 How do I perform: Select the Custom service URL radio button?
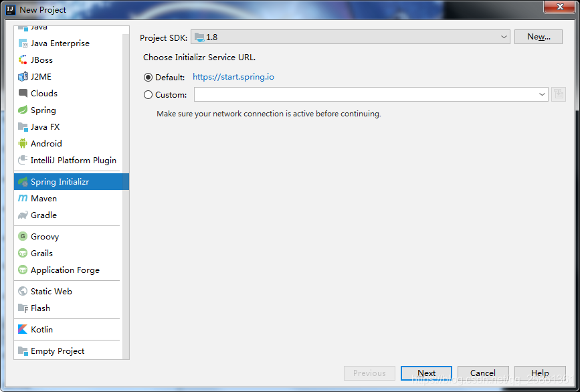pyautogui.click(x=148, y=95)
